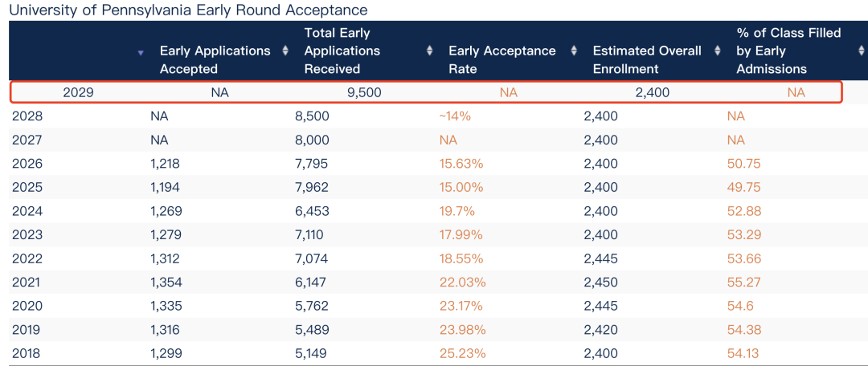The height and width of the screenshot is (366, 868).
Task: Click the ~14% acceptance rate for 2028
Action: point(454,116)
